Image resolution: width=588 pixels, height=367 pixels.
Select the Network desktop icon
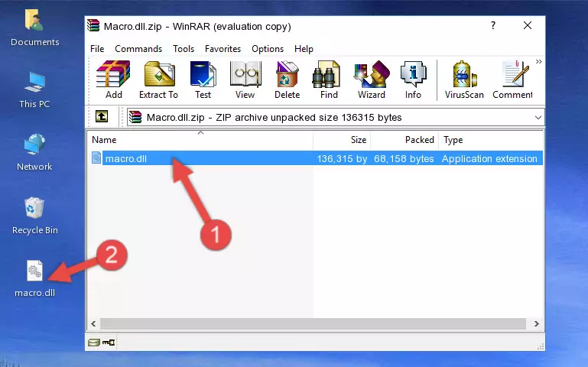click(x=34, y=152)
